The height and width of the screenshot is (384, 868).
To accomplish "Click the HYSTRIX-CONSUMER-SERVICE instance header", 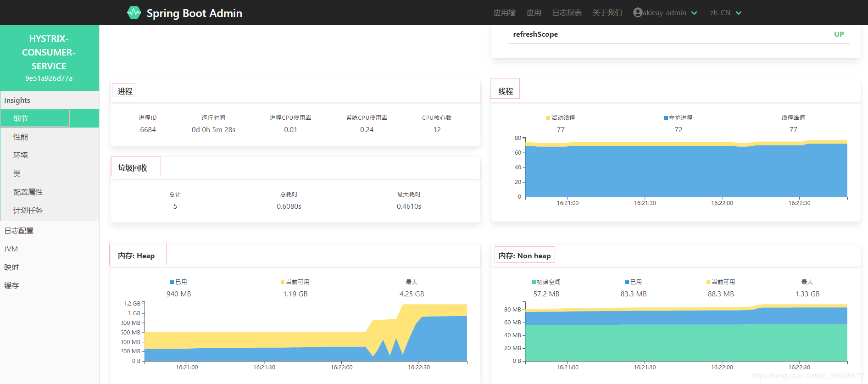I will (x=49, y=58).
